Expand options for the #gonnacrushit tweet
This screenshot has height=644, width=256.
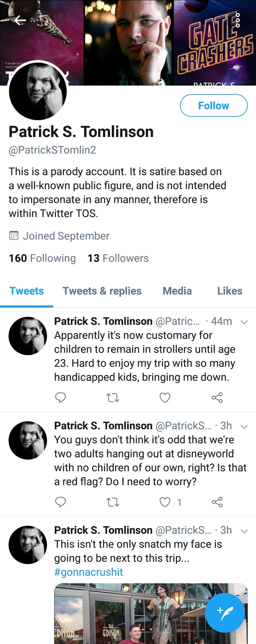[244, 531]
